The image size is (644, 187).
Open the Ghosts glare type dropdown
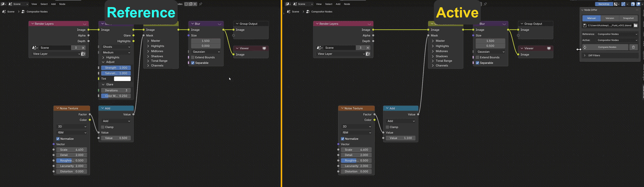pyautogui.click(x=116, y=47)
